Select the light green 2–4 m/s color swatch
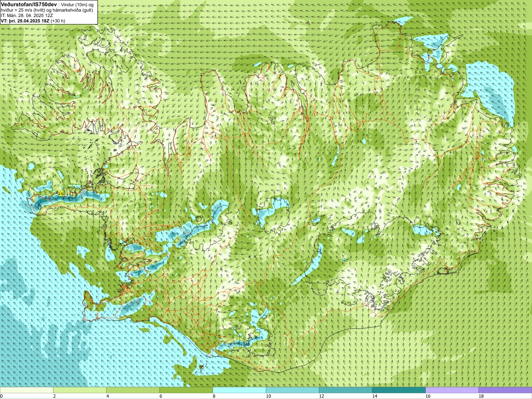Viewport: 532px width, 399px height. pyautogui.click(x=80, y=390)
